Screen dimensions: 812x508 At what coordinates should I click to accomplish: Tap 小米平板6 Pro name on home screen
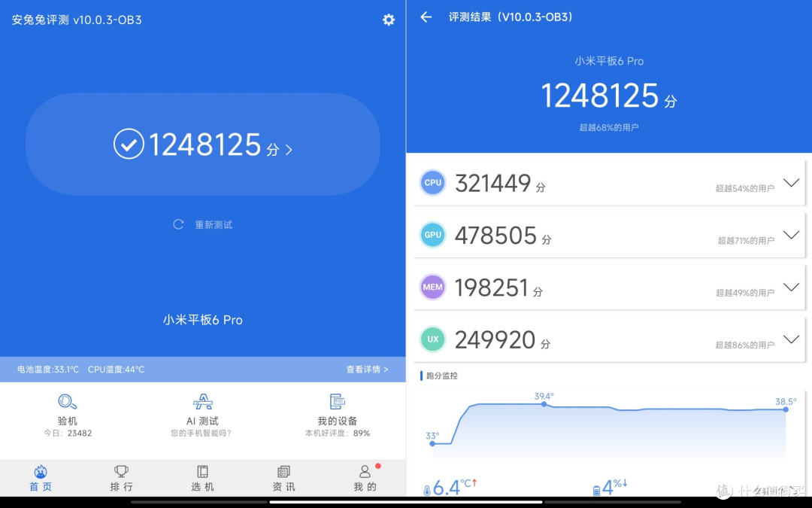point(202,320)
